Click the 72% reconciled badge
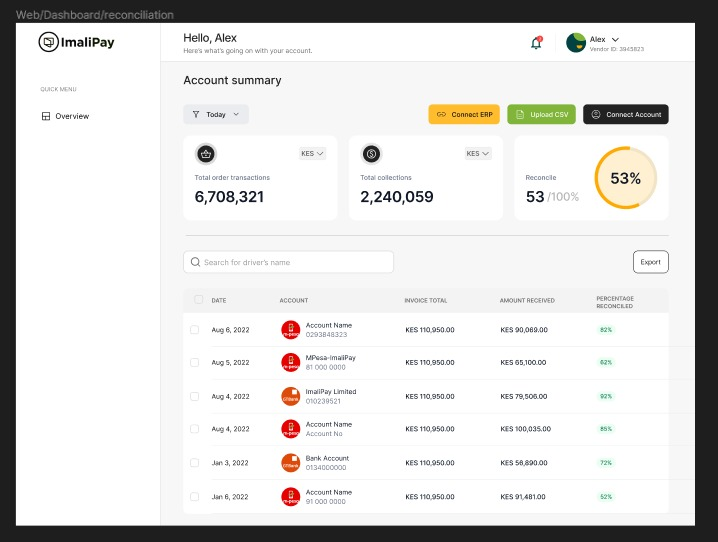The image size is (718, 542). 606,463
